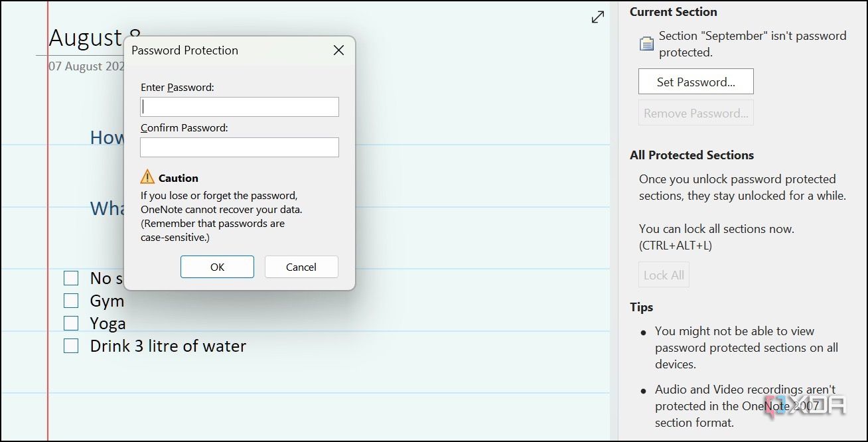
Task: Click the Caution warning icon
Action: pos(147,177)
